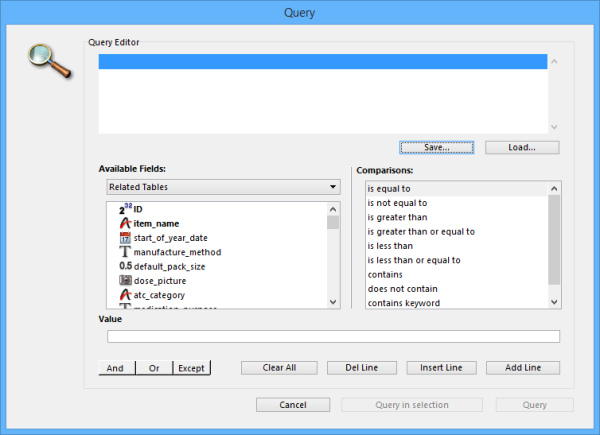
Task: Click the manufacture_method text field icon
Action: (x=125, y=252)
